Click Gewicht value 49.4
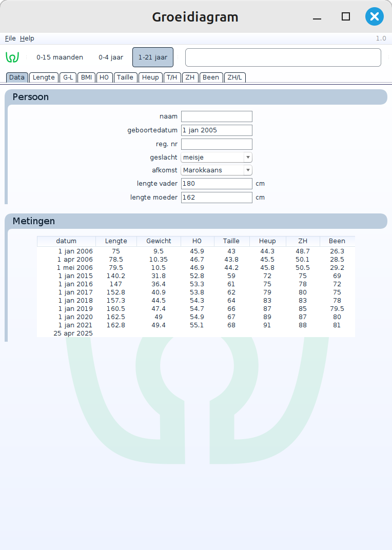This screenshot has width=392, height=550. [159, 325]
